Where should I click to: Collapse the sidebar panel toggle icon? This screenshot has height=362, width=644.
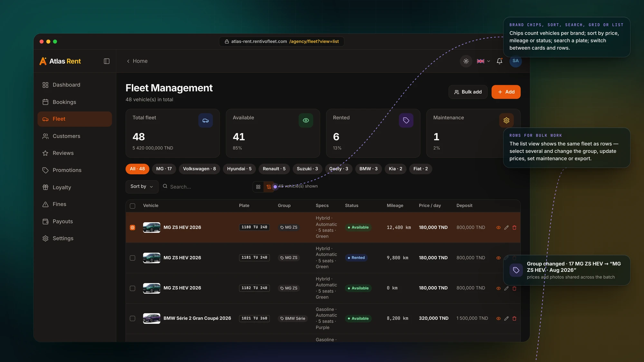tap(107, 61)
